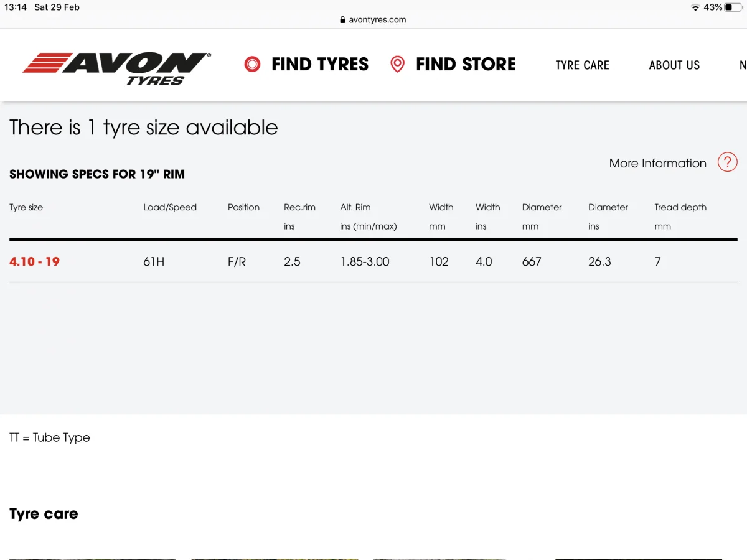Click the red tyre icon beside Find Tyres
This screenshot has height=560, width=747.
pos(252,64)
